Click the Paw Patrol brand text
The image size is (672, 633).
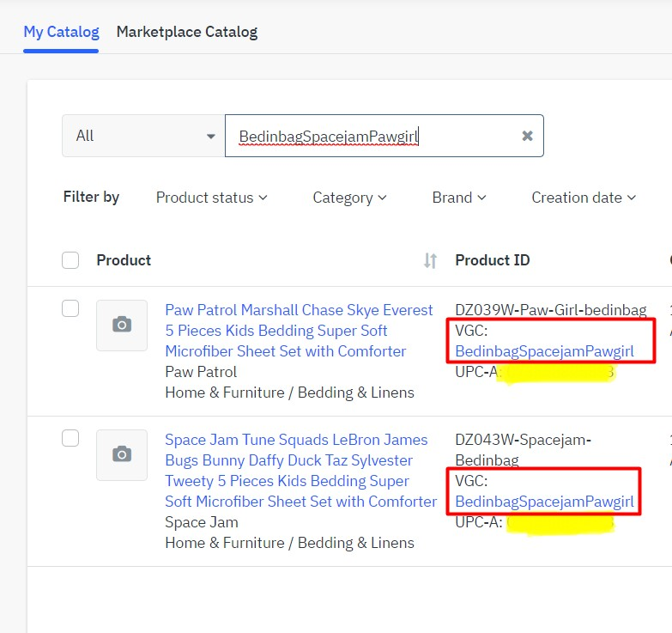click(201, 372)
